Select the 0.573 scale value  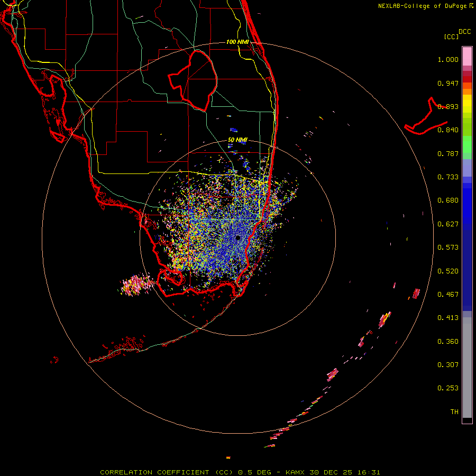point(448,248)
